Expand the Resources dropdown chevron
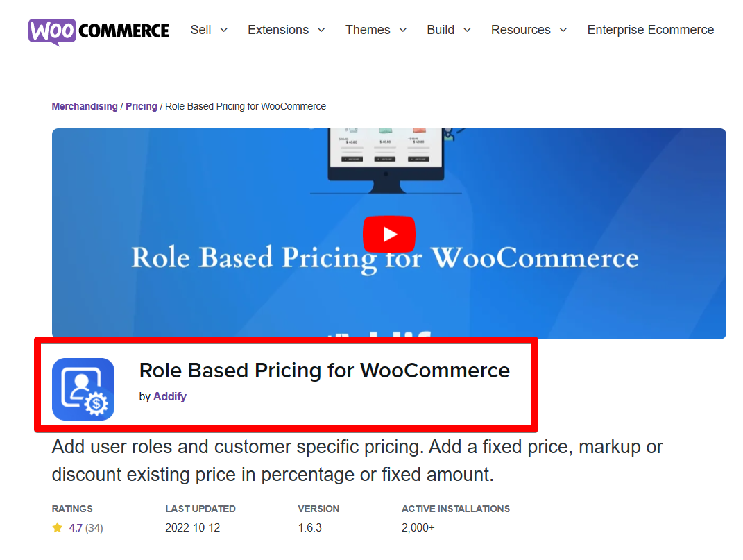The width and height of the screenshot is (743, 560). coord(563,30)
